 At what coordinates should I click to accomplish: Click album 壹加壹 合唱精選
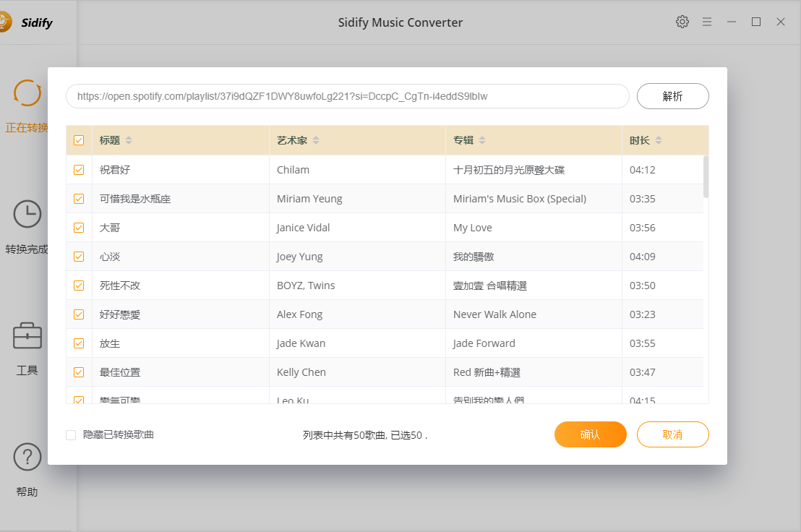point(490,286)
